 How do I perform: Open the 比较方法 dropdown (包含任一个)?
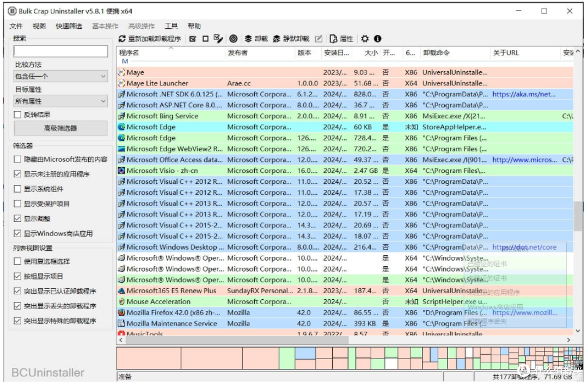tap(60, 77)
